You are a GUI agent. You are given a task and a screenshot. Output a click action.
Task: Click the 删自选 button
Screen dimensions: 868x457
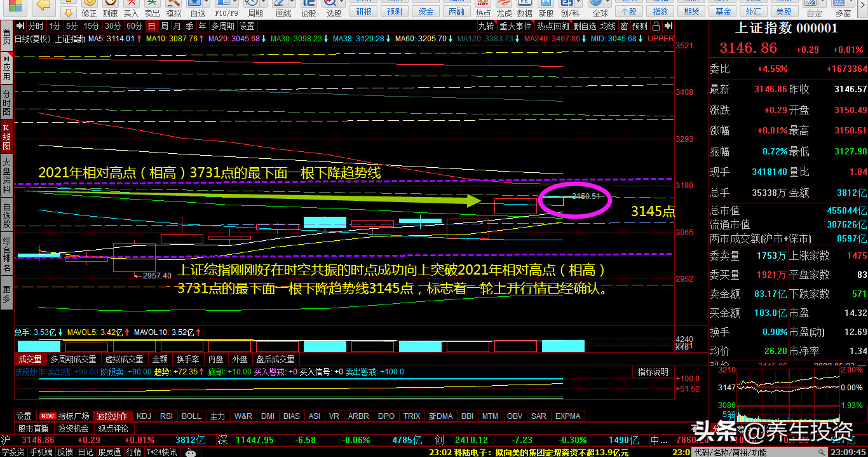pyautogui.click(x=585, y=26)
